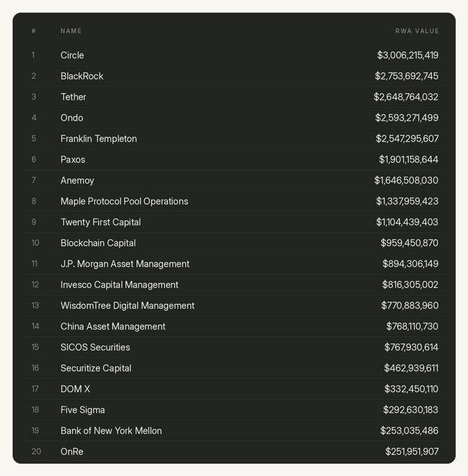
Task: Select the Tether row
Action: pyautogui.click(x=234, y=97)
